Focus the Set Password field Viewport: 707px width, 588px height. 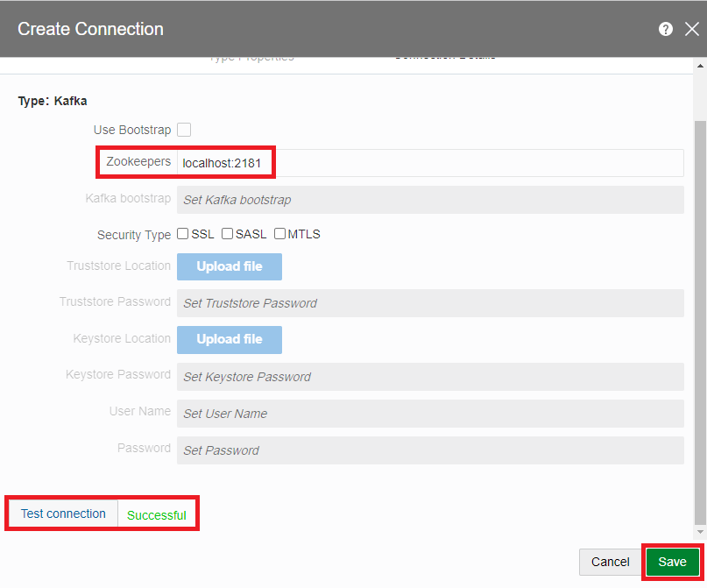pos(429,450)
